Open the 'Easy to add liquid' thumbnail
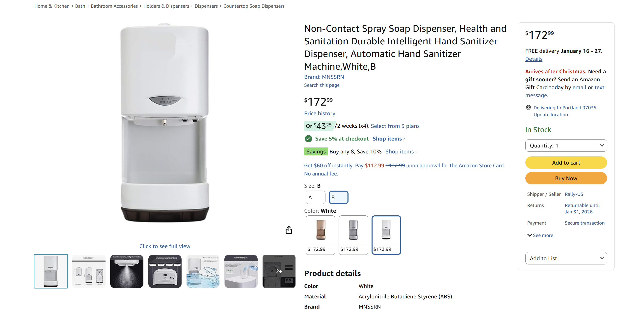 pos(241,271)
